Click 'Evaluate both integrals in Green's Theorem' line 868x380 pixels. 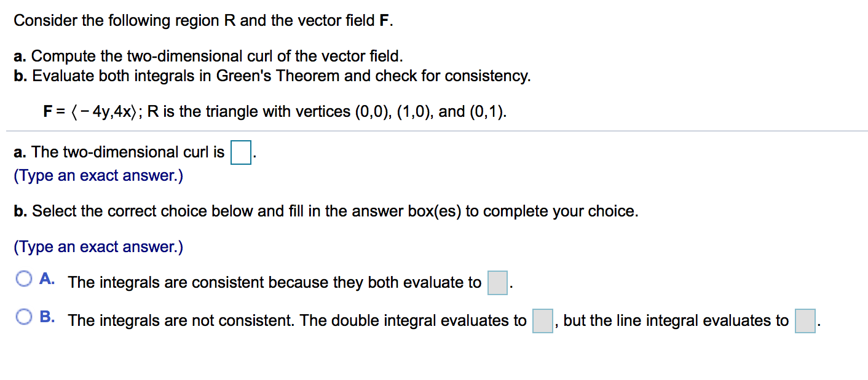click(x=272, y=76)
